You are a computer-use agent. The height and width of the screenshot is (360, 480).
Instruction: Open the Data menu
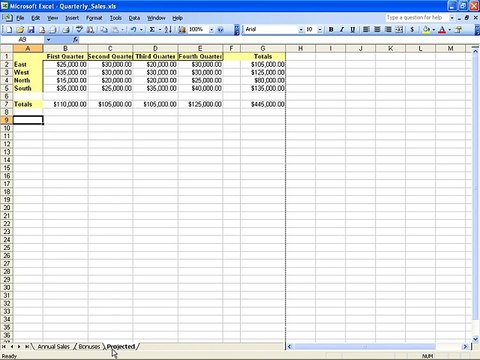(134, 18)
